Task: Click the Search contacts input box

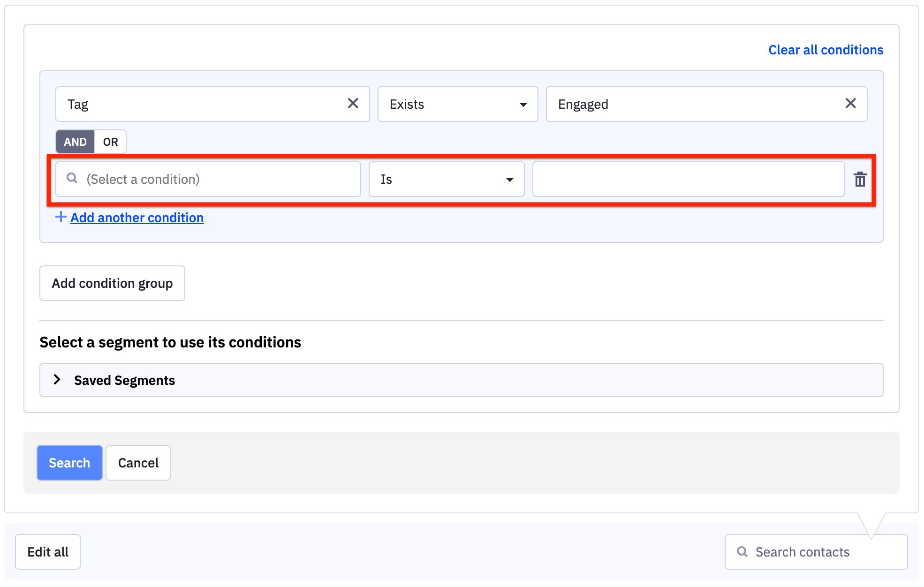Action: (816, 552)
